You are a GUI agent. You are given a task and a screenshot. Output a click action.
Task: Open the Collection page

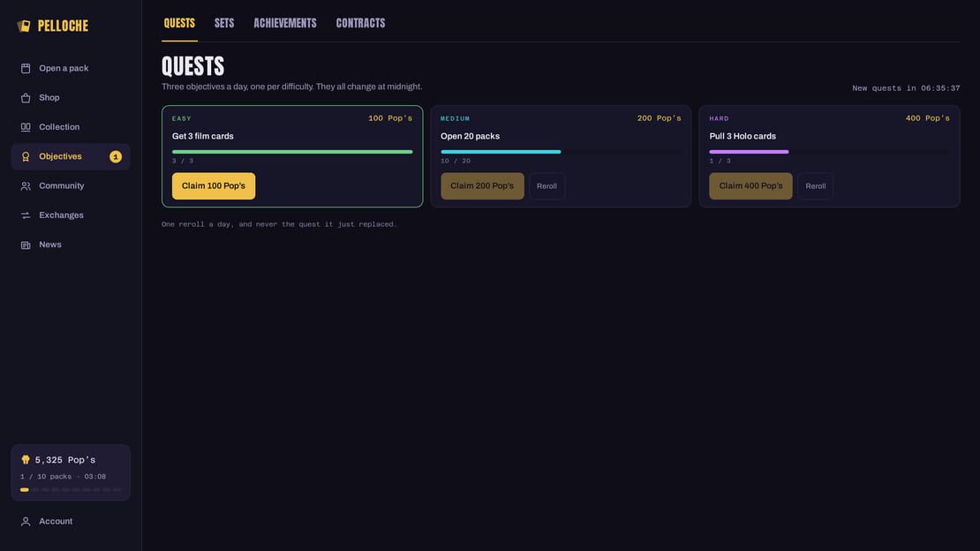pos(71,127)
